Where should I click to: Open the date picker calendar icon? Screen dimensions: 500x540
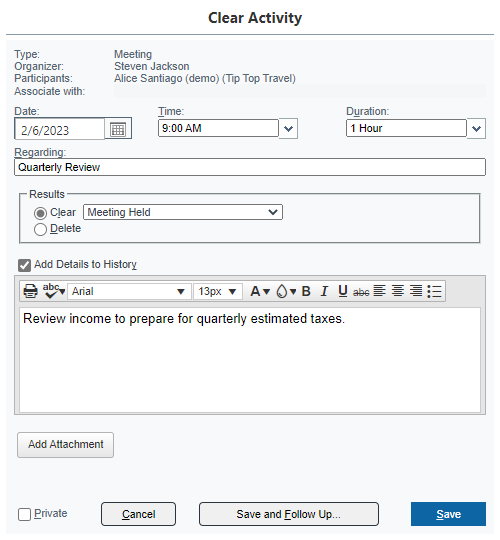click(118, 129)
